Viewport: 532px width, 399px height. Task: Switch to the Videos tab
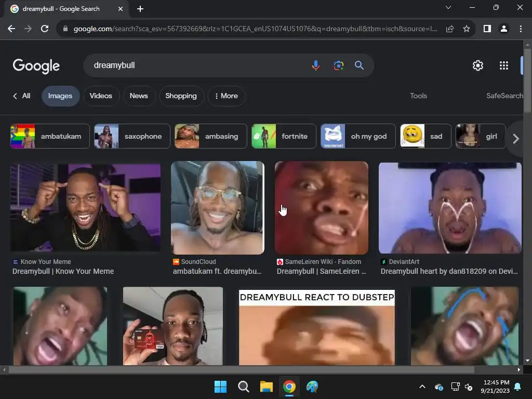(x=101, y=96)
